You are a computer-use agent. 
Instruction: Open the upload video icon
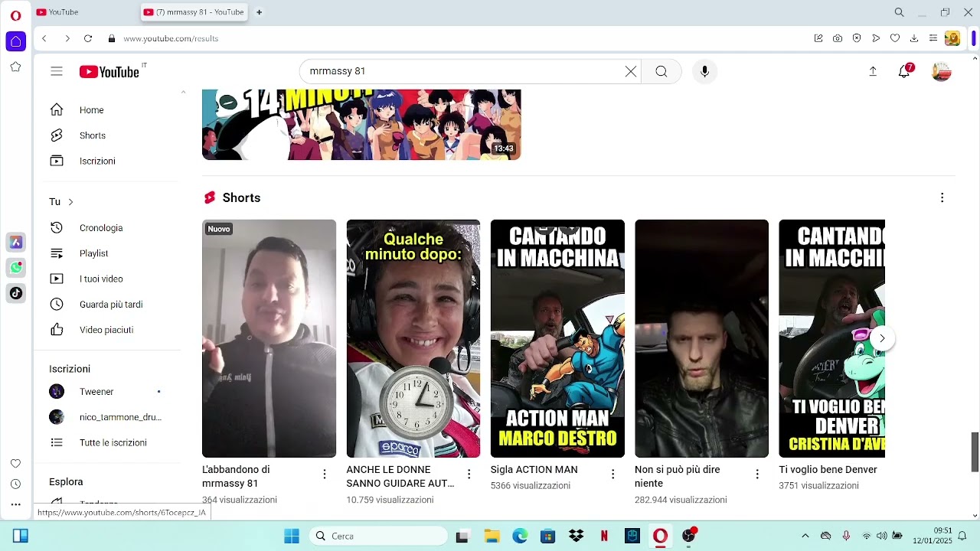873,71
